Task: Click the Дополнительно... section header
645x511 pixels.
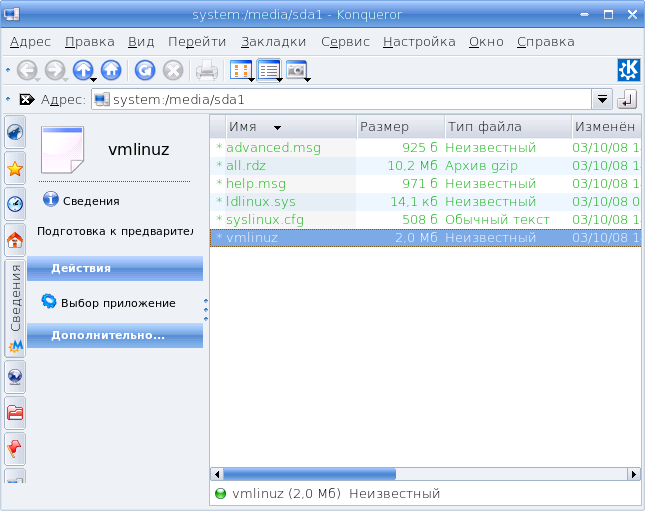Action: point(115,335)
